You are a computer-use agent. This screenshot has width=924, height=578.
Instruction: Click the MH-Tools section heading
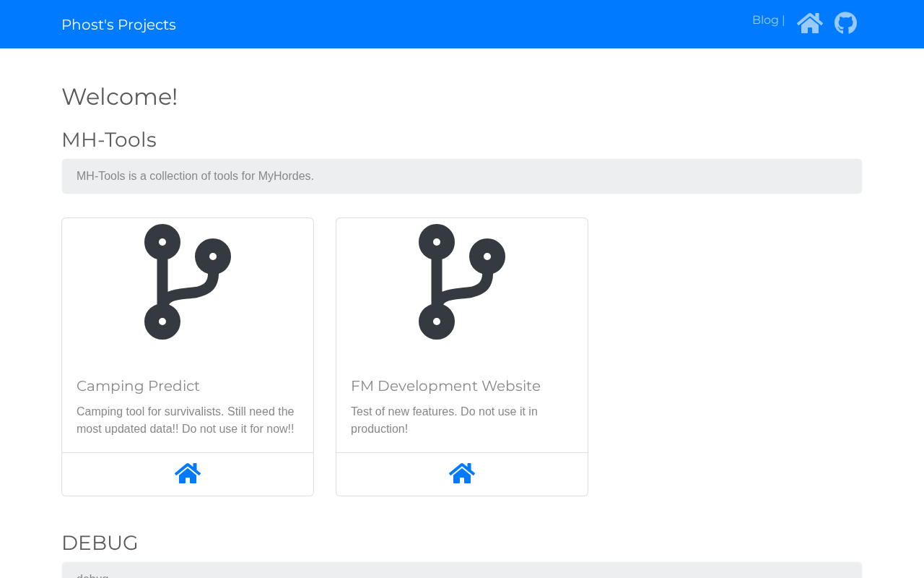109,139
